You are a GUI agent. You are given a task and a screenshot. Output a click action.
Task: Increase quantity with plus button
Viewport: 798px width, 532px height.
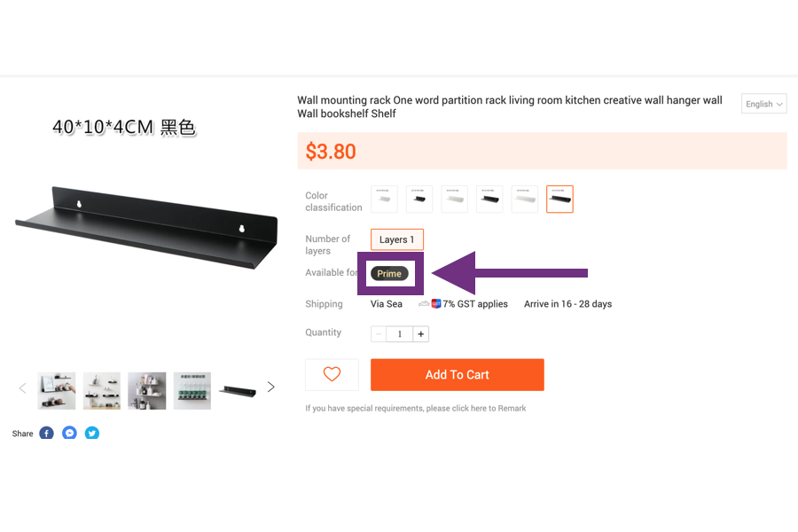point(421,334)
